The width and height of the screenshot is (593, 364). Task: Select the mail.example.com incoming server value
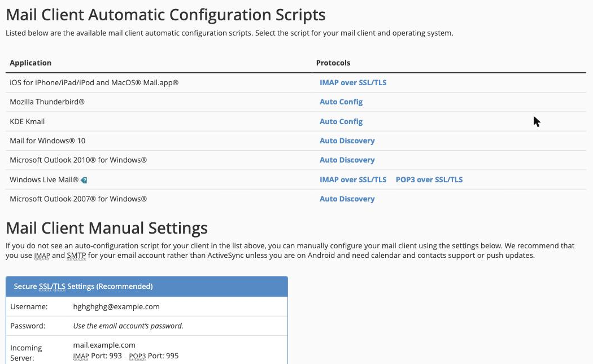104,345
